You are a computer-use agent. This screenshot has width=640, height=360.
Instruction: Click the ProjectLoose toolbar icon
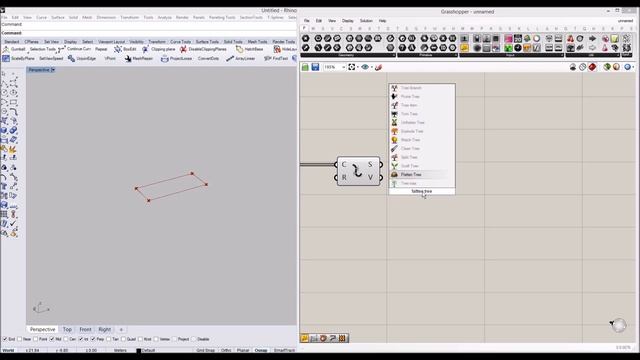tap(164, 59)
